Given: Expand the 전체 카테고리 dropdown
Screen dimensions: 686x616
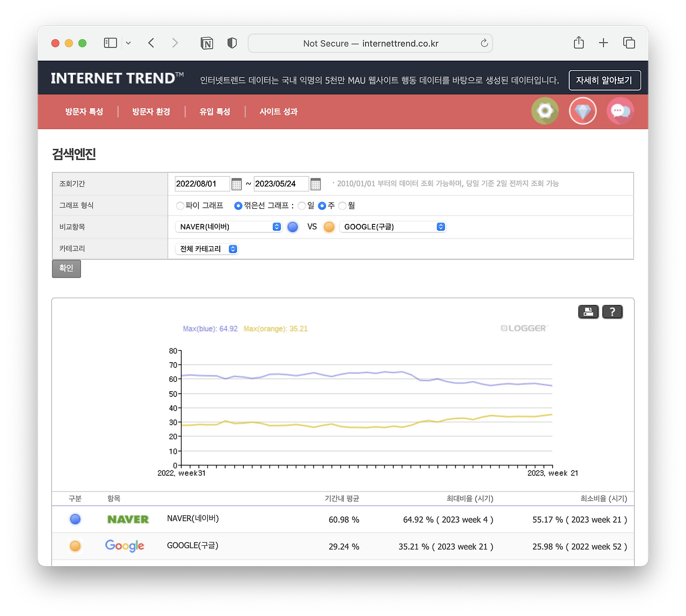Looking at the screenshot, I should [207, 249].
